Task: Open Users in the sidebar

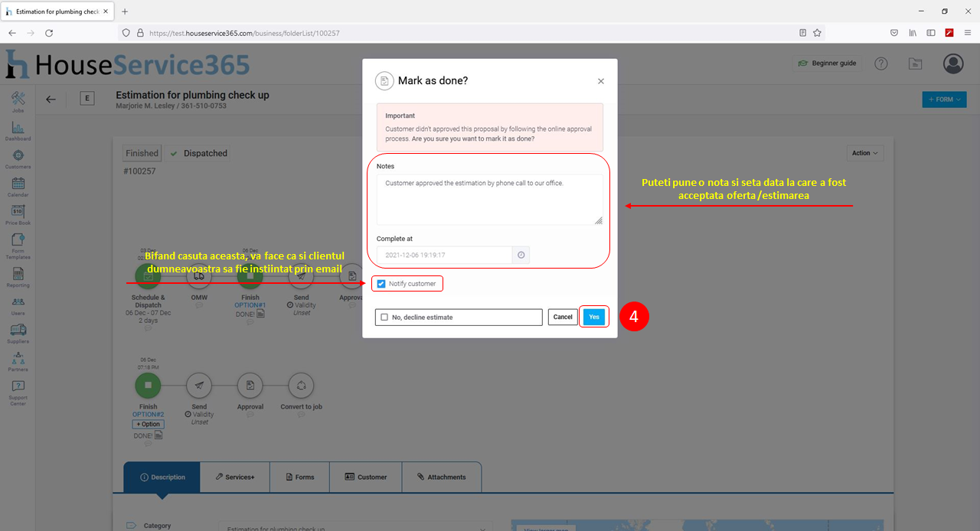Action: pos(18,306)
